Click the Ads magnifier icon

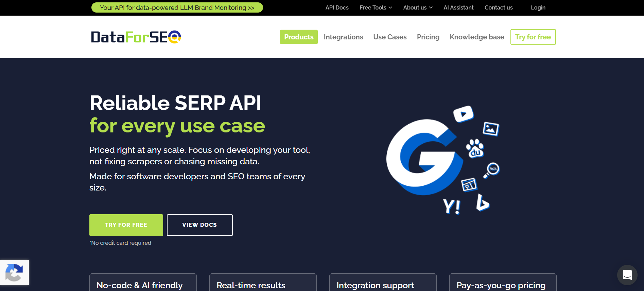492,170
